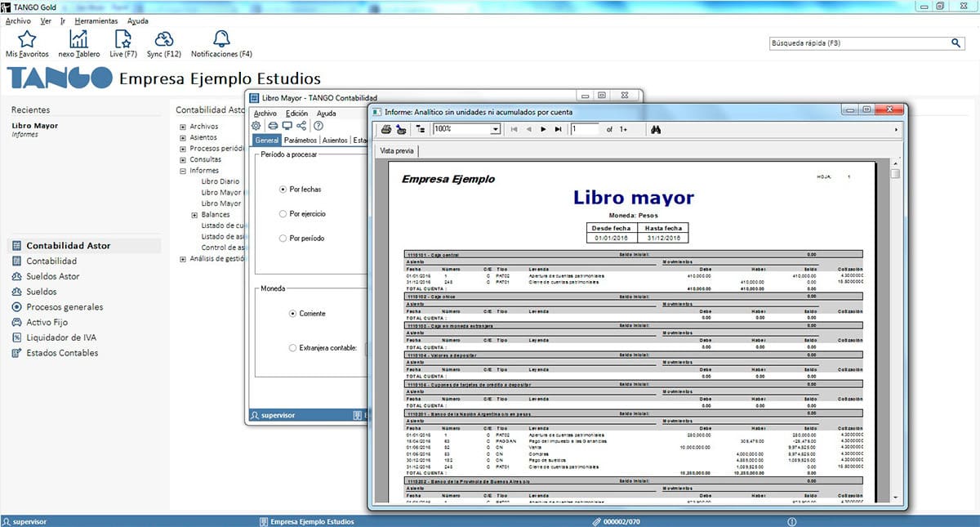Expand Consultas tree node
Viewport: 980px width, 527px height.
[x=182, y=160]
